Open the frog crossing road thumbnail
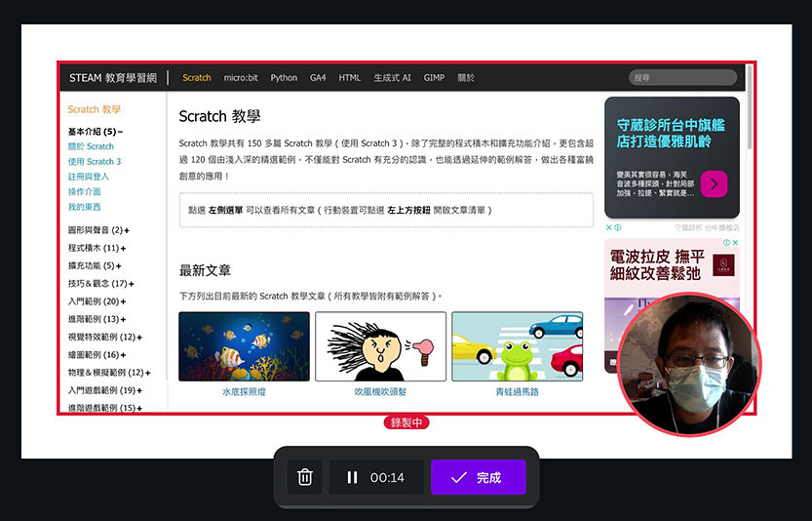Screen dimensions: 812x521 518,346
